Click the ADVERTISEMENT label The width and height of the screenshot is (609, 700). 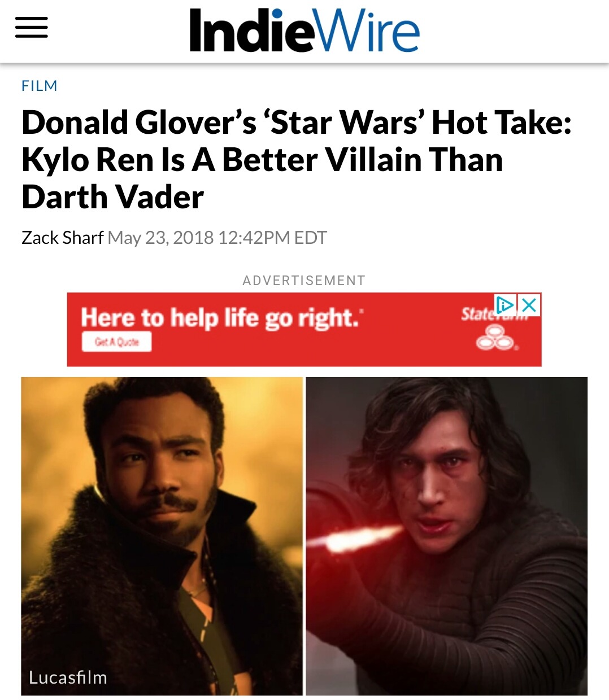coord(304,281)
